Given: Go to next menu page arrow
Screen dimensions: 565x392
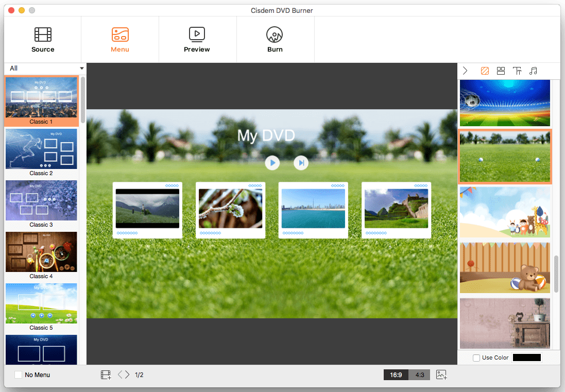Looking at the screenshot, I should [x=127, y=374].
